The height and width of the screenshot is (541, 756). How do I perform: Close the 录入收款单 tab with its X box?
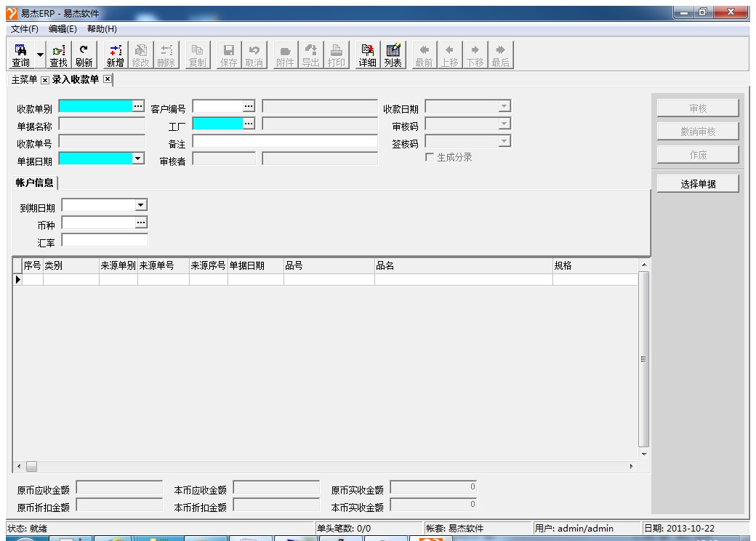(108, 79)
